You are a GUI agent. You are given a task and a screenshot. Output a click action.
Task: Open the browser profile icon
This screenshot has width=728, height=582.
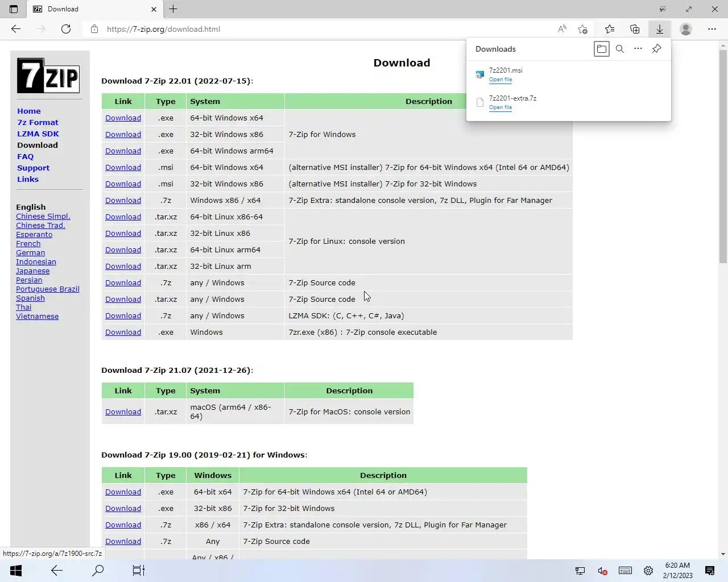[686, 29]
